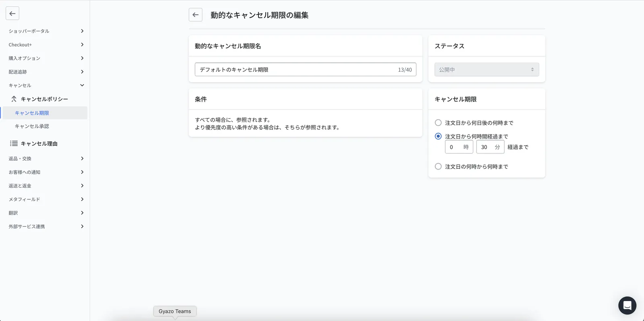The height and width of the screenshot is (321, 644).
Task: Click back arrow beside 動的なキャンセル期限の編集 title
Action: 196,15
